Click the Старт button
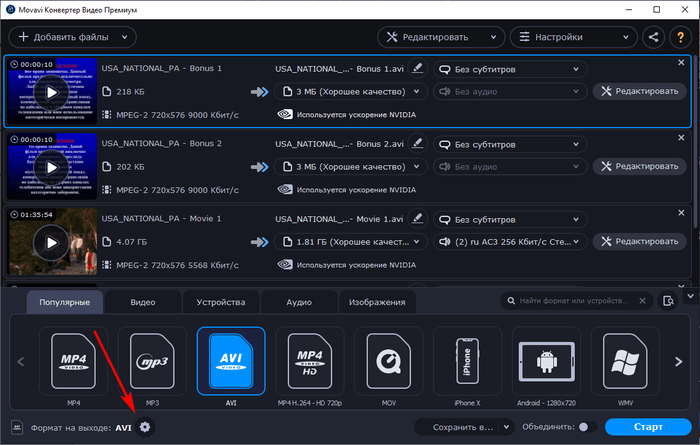Viewport: 700px width, 445px height. click(x=648, y=427)
